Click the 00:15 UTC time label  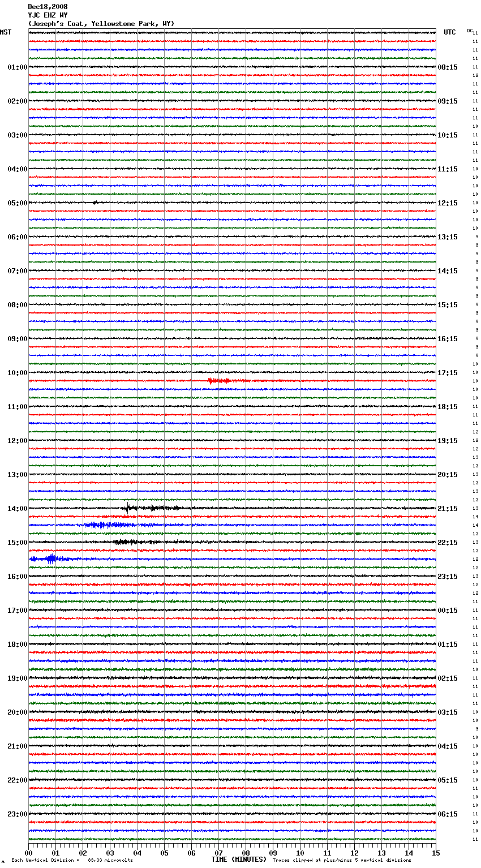[x=448, y=611]
